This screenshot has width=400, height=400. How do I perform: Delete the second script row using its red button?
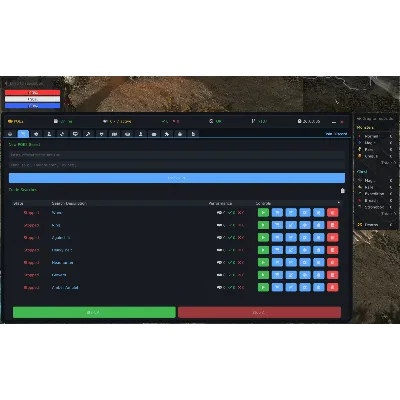click(x=332, y=225)
